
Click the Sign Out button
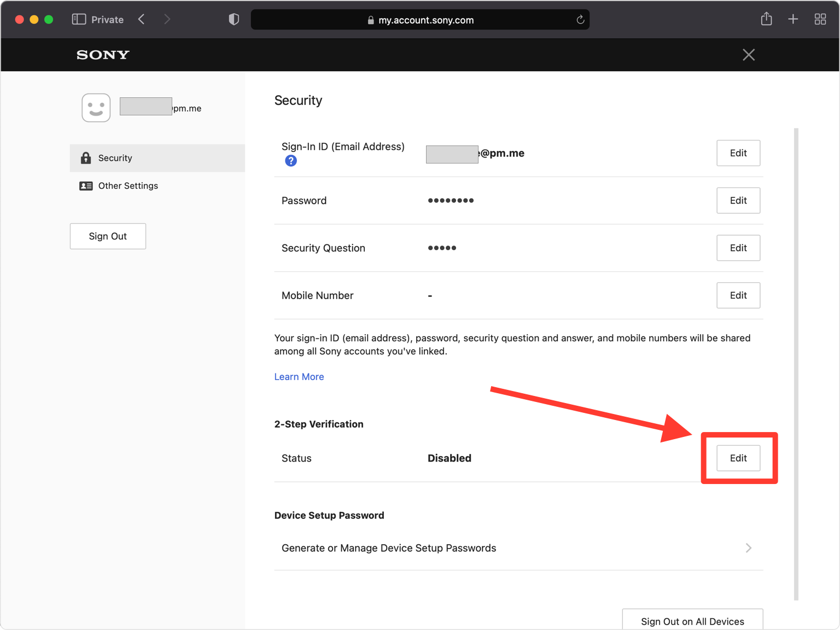pyautogui.click(x=108, y=236)
